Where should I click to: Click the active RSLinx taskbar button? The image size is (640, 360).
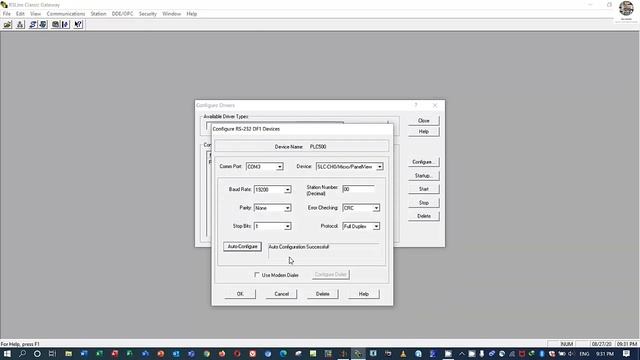point(358,354)
